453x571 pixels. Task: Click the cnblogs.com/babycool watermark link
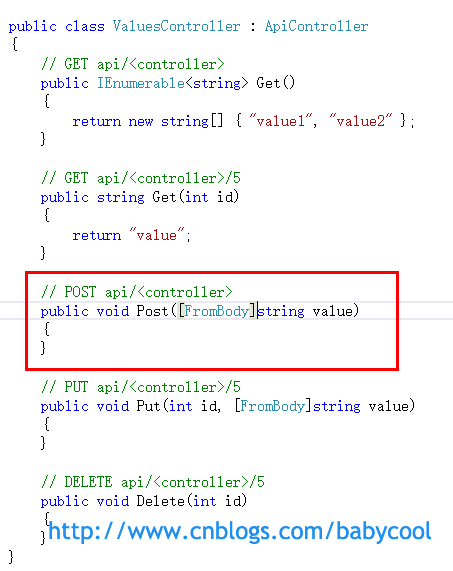pos(240,532)
